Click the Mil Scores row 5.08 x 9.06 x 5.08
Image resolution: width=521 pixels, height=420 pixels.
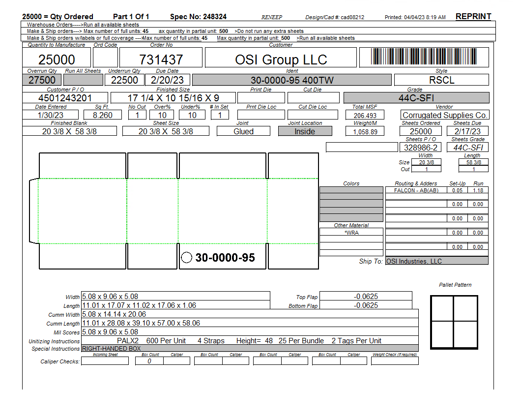tap(250, 332)
